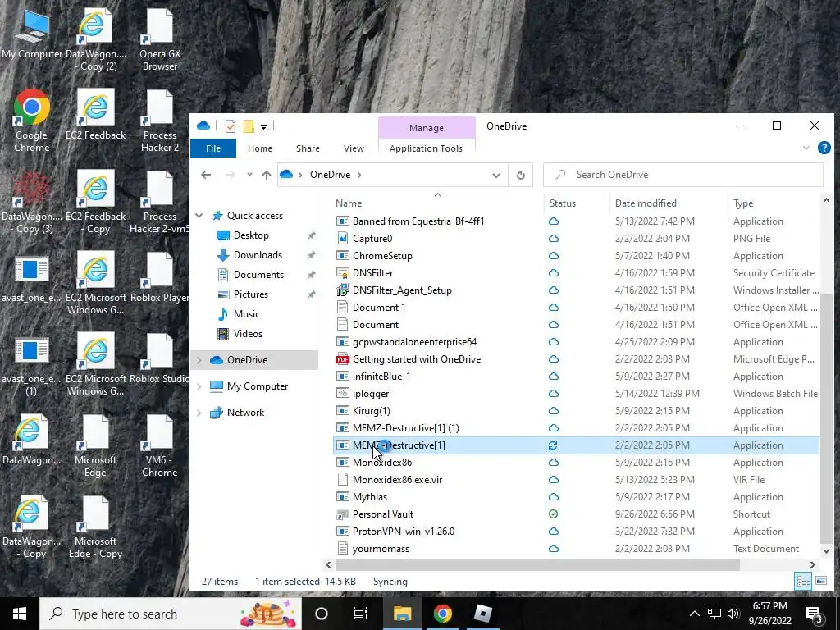Click the OneDrive cloud icon in title bar

tap(203, 126)
